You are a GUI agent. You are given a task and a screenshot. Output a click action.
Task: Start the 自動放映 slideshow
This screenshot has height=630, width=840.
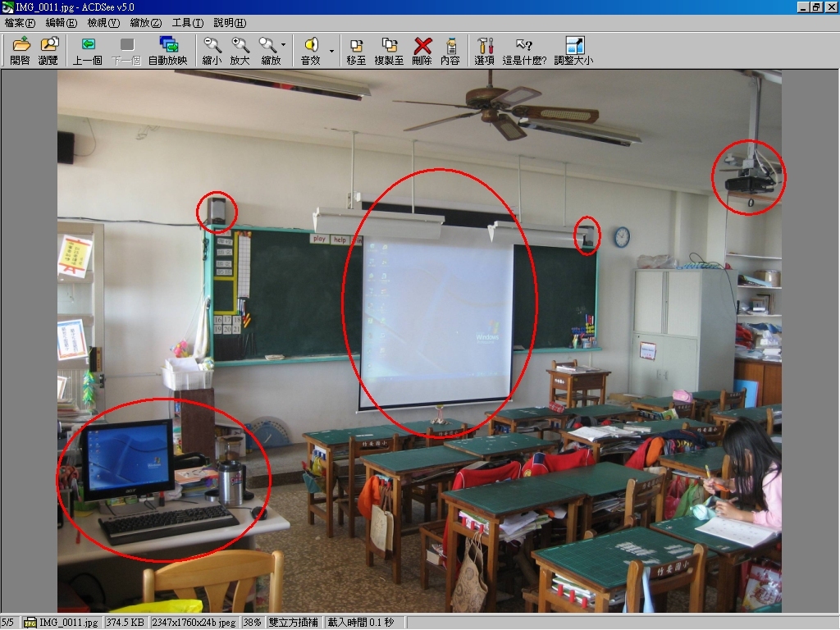pyautogui.click(x=168, y=50)
